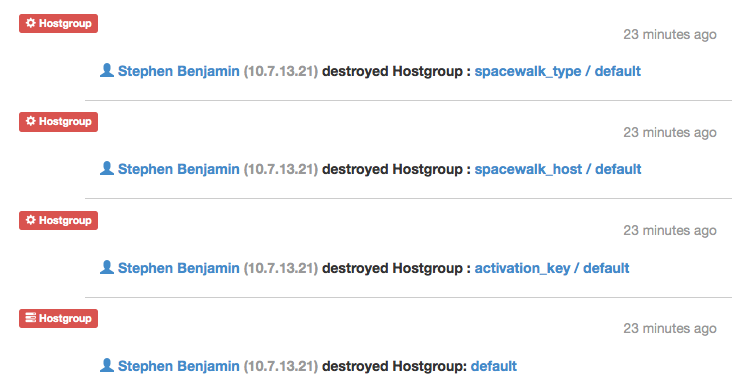Open Stephen Benjamin link in last entry

coord(179,366)
